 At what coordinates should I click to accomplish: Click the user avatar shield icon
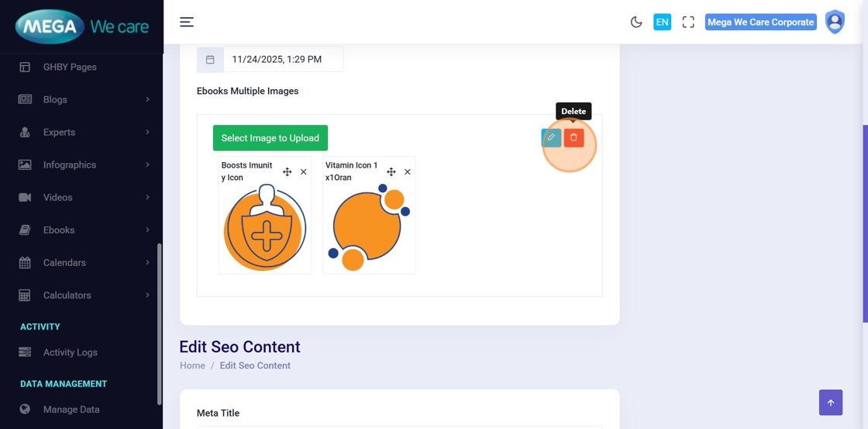835,22
